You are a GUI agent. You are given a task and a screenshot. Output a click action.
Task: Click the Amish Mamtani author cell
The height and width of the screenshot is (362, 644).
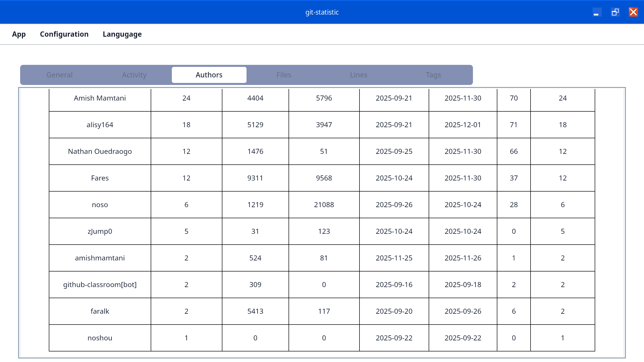pos(100,98)
